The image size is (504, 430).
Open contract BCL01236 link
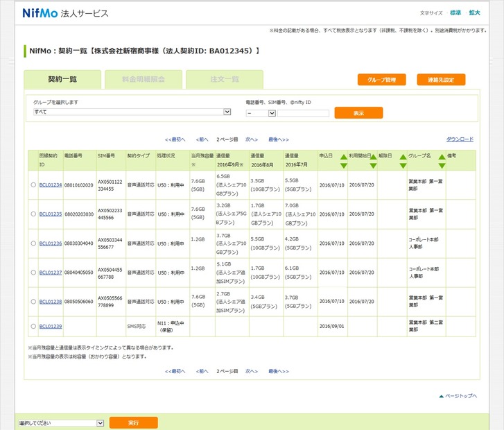point(51,243)
